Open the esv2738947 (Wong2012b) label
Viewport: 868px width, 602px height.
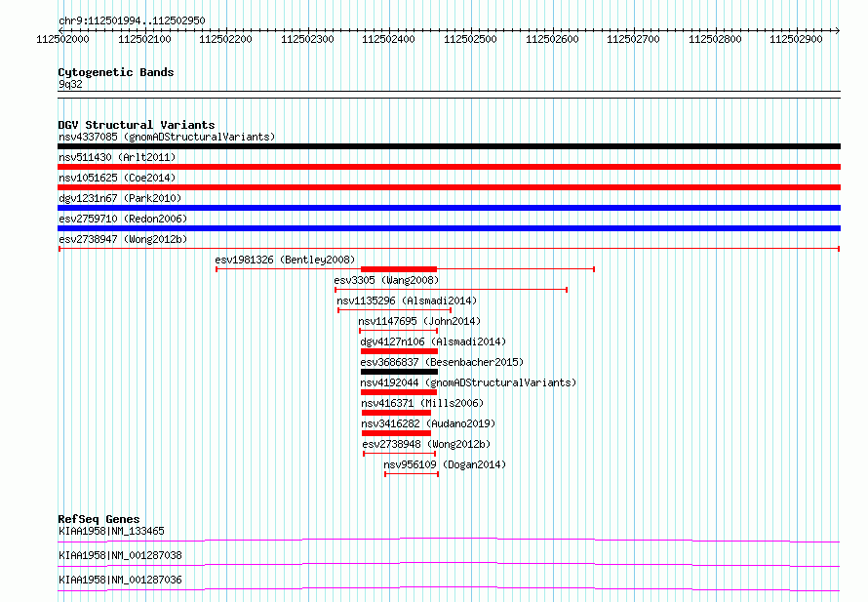point(123,239)
